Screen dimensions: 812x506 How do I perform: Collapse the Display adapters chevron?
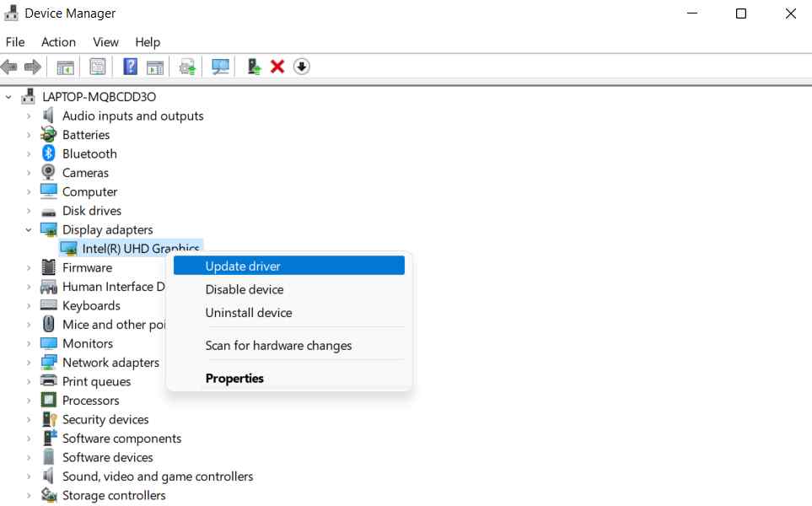pyautogui.click(x=29, y=230)
